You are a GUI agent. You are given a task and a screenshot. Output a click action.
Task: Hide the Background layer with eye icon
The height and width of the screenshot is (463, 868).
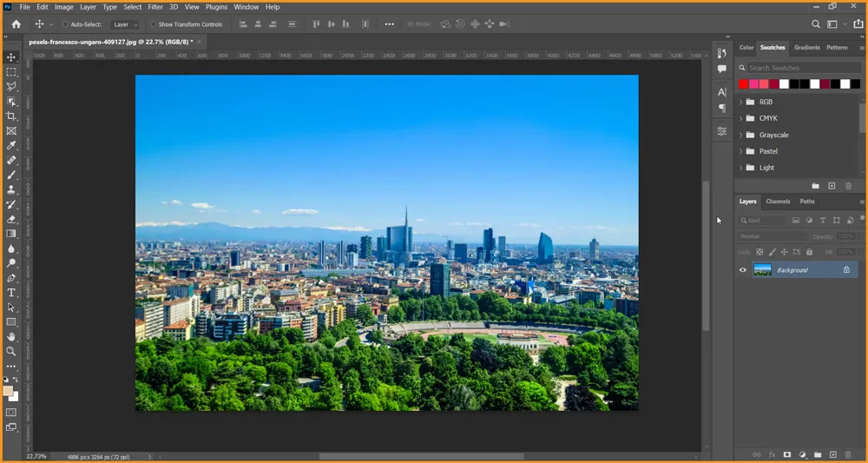[743, 270]
